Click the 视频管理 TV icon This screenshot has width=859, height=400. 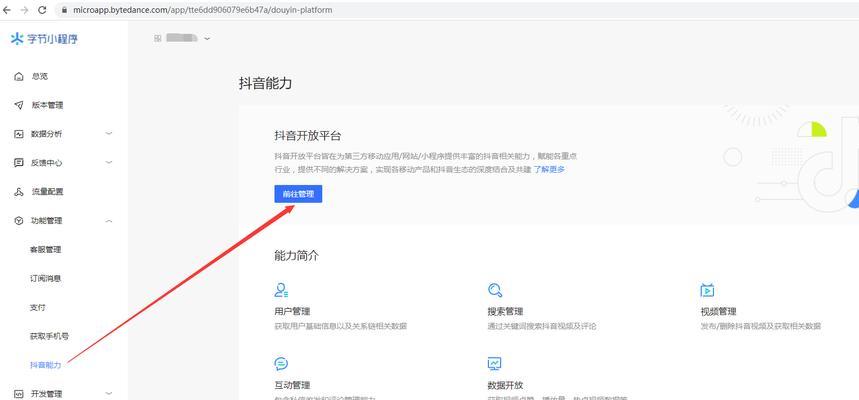707,290
